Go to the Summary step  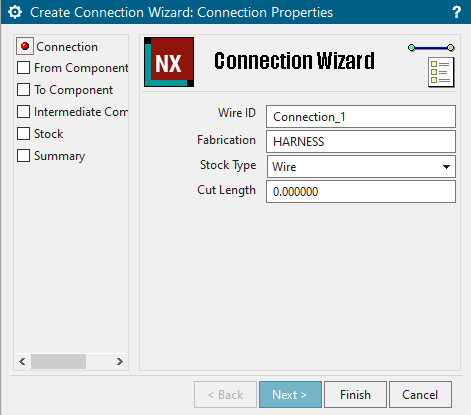coord(60,156)
